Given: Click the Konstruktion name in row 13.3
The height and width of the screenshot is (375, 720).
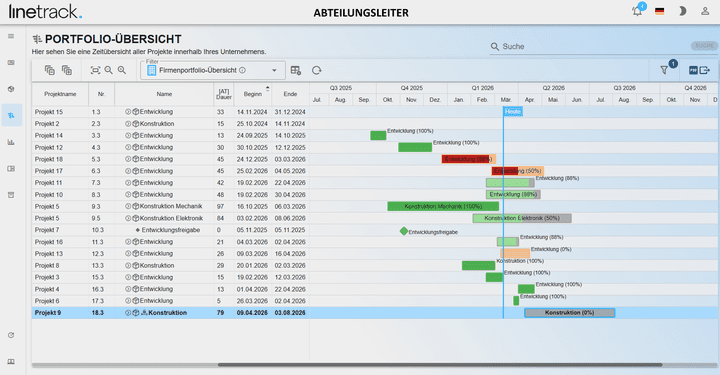Looking at the screenshot, I should (157, 266).
